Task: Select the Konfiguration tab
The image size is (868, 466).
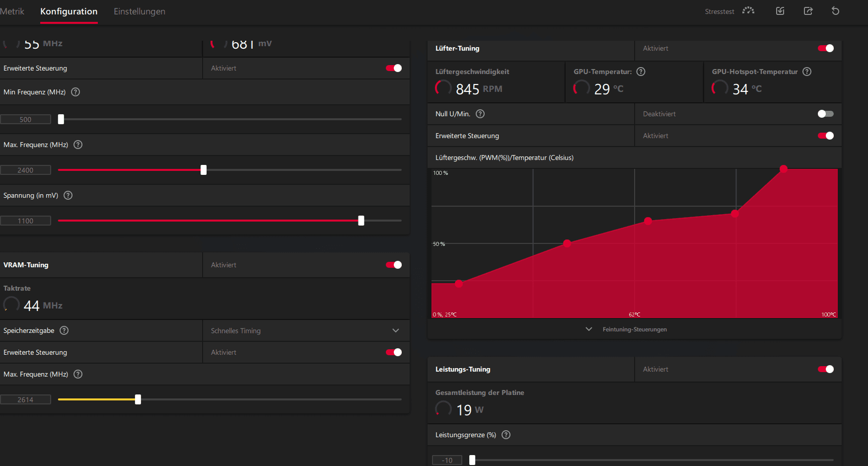Action: point(69,11)
